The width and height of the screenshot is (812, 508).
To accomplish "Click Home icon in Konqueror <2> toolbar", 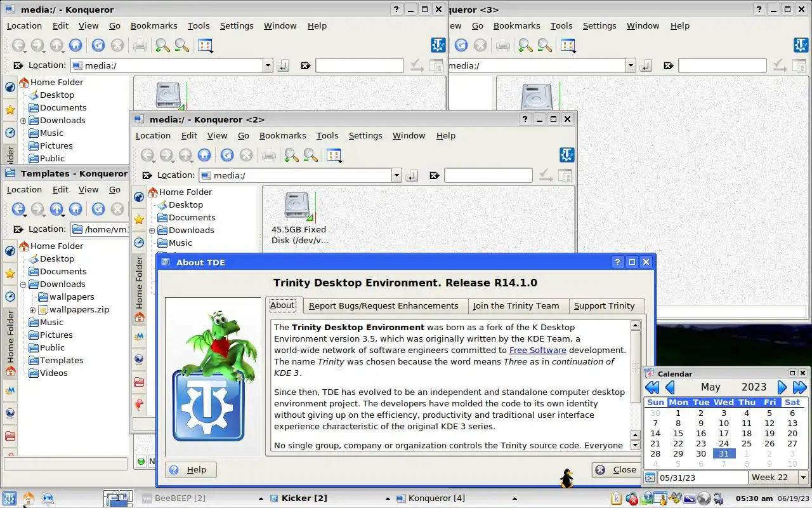I will pos(204,155).
